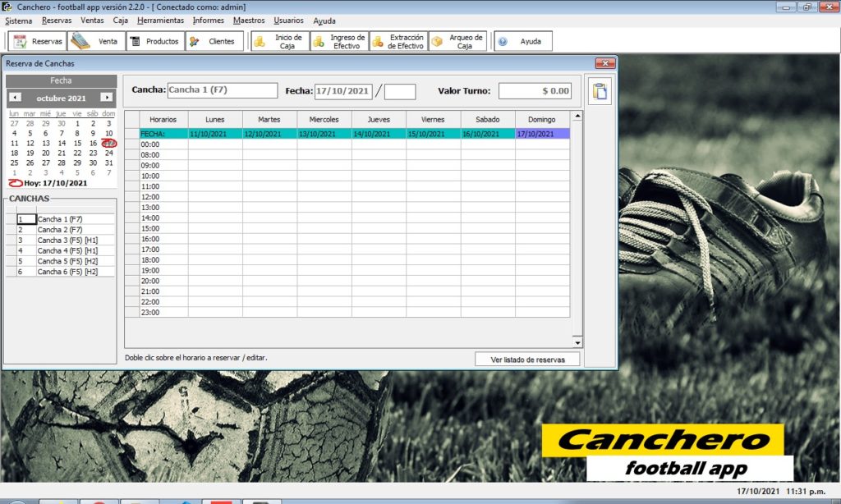Open the Ventas menu
Screen dimensions: 841x504
coord(92,21)
